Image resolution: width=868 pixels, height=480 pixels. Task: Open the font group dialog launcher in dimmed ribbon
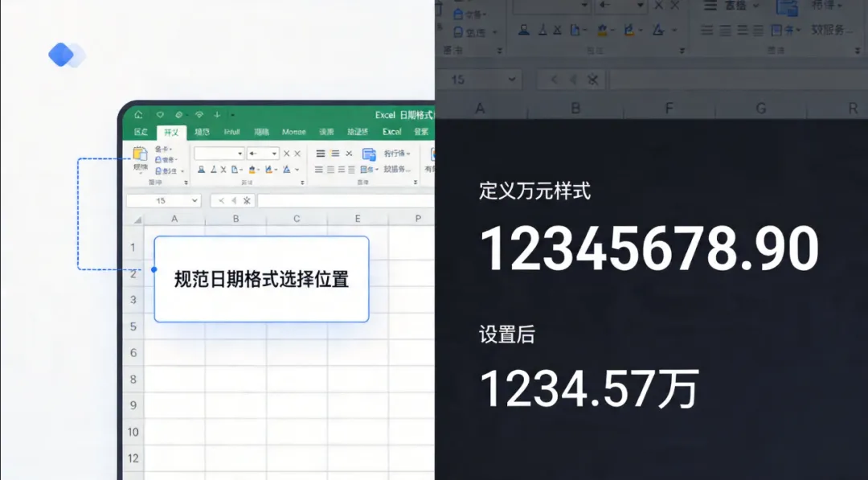682,51
